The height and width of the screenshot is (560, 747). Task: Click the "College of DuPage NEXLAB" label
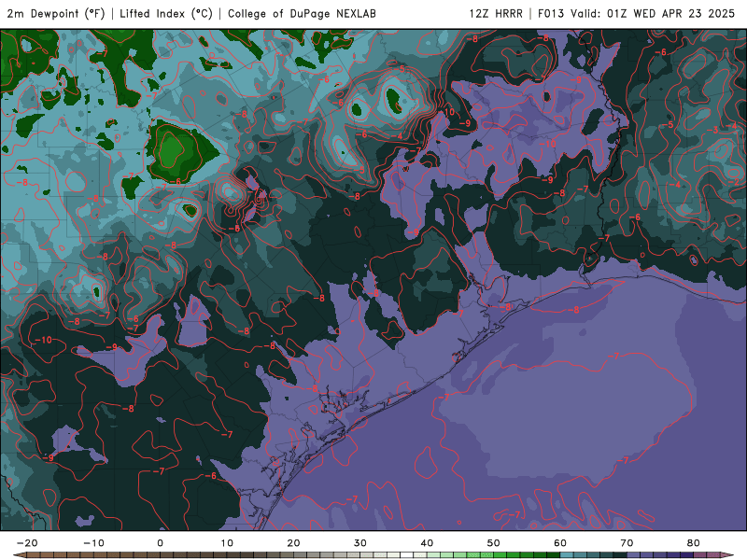[302, 14]
